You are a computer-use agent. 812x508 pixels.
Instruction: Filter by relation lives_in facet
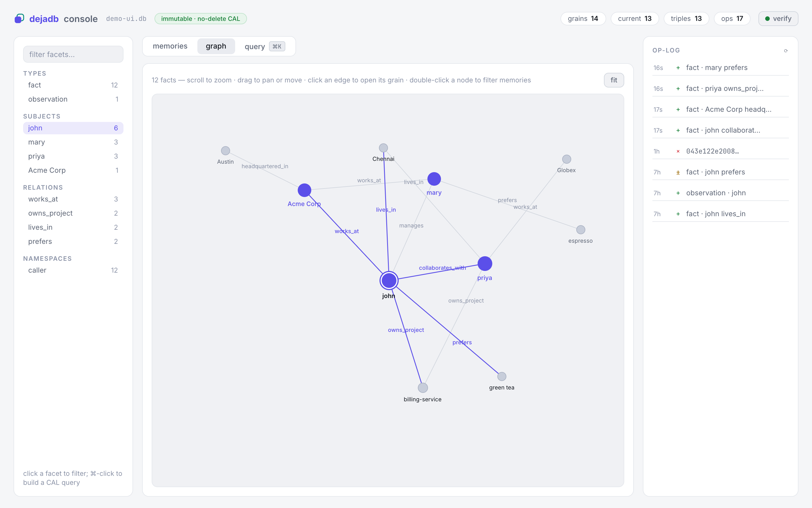73,227
